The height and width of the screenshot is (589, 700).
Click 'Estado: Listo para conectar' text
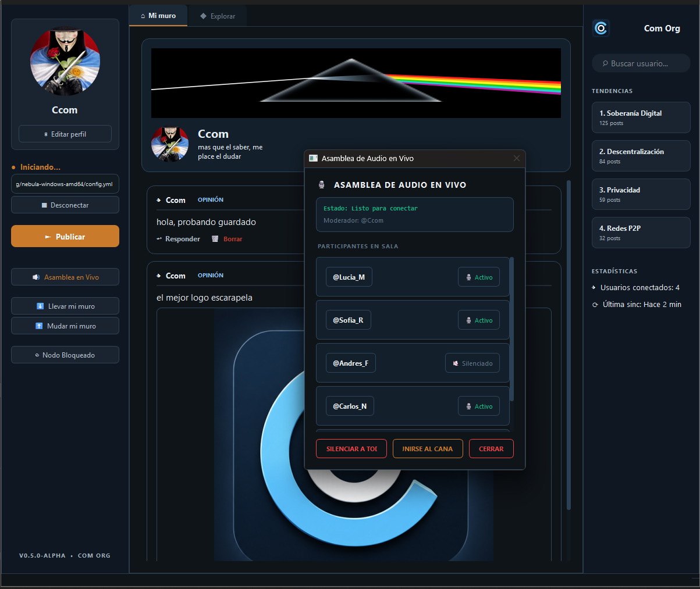point(371,208)
